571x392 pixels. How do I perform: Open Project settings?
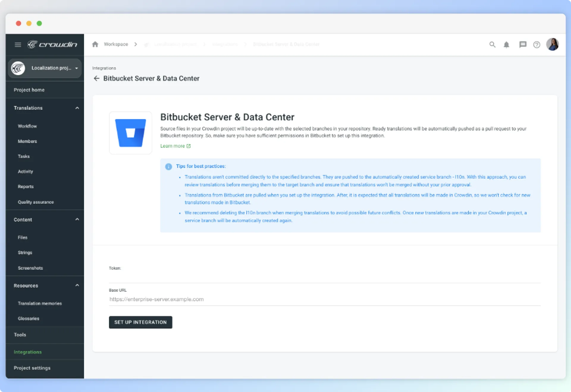(32, 368)
